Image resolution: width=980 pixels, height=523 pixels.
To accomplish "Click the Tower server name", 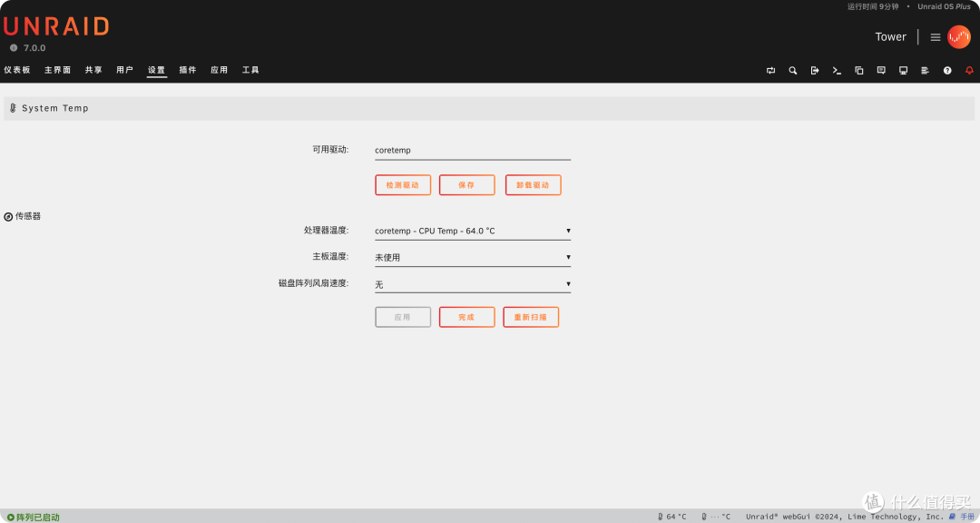I will [890, 37].
